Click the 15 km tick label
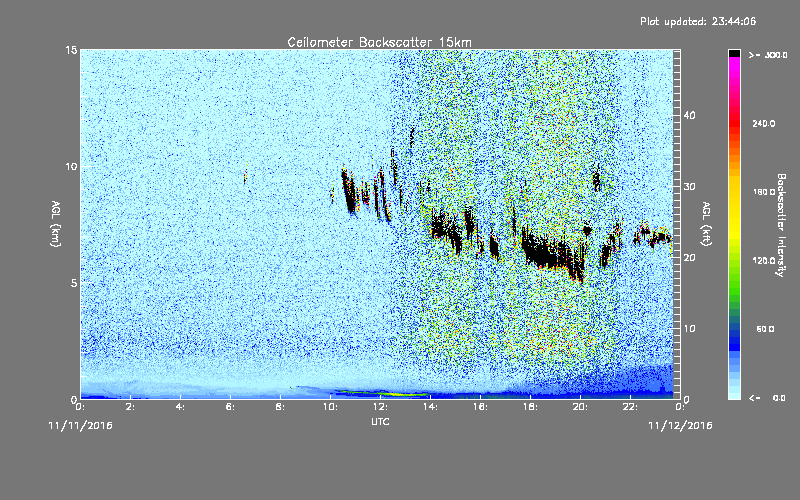This screenshot has height=500, width=800. (x=71, y=50)
